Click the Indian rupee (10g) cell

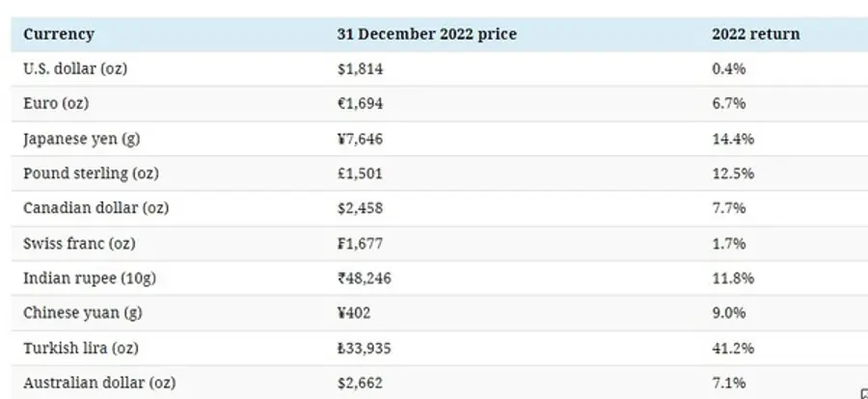pos(89,278)
